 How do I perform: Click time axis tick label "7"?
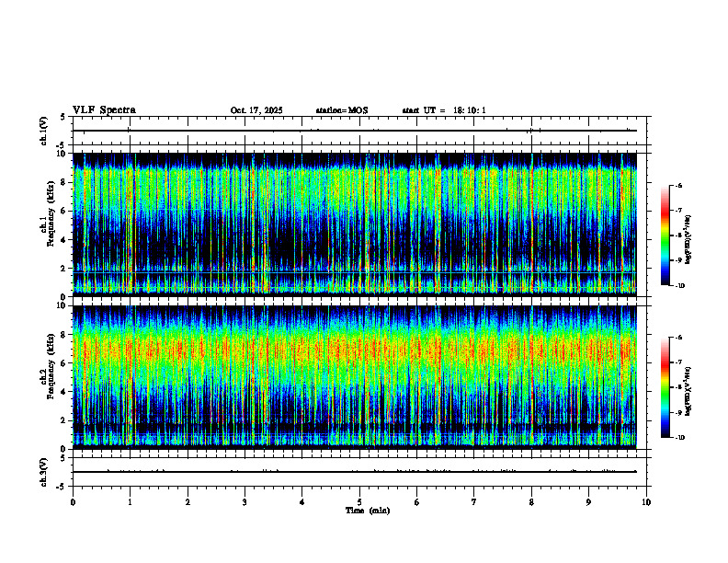tap(474, 502)
